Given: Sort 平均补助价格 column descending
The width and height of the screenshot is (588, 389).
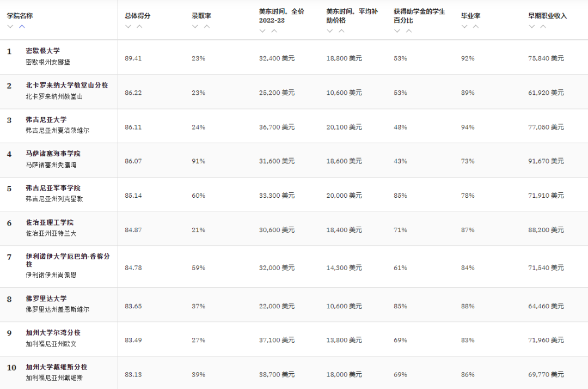Looking at the screenshot, I should [x=329, y=31].
